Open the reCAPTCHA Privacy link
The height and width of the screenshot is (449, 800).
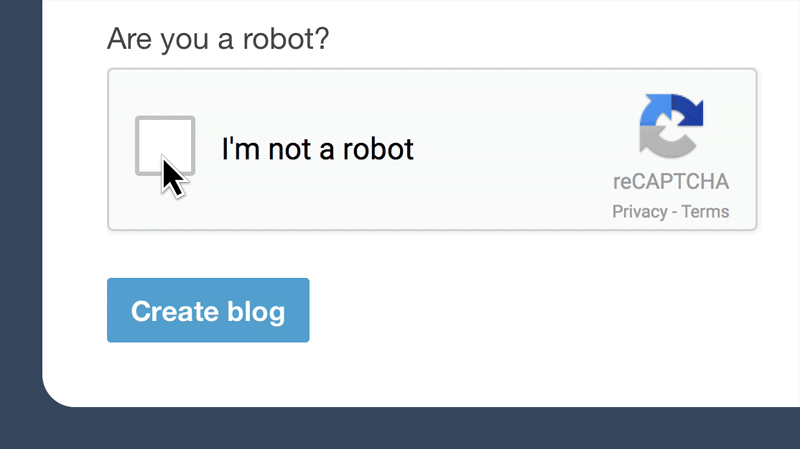pyautogui.click(x=639, y=212)
